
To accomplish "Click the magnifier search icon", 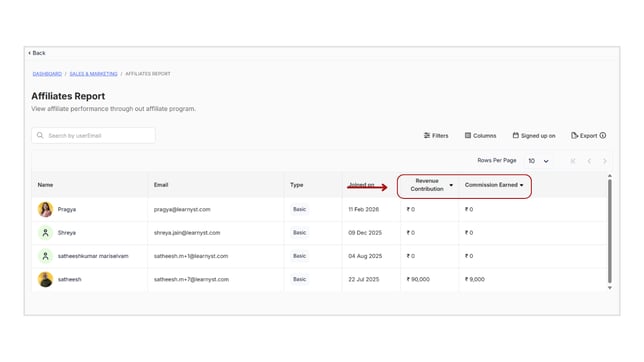I will [40, 135].
